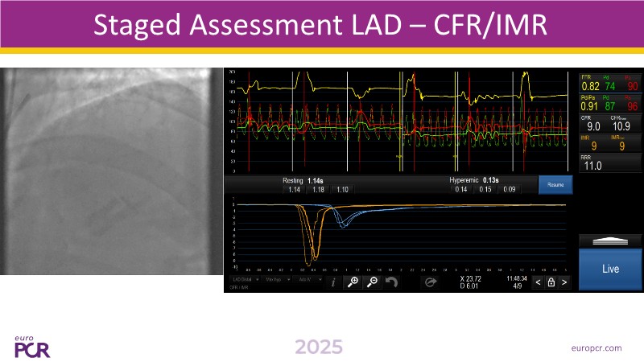Click the zoom out magnifier icon
This screenshot has width=644, height=362.
point(373,282)
